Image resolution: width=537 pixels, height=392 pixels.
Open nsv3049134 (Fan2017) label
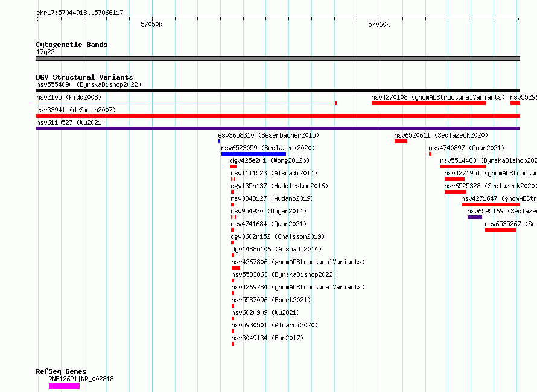click(x=267, y=338)
